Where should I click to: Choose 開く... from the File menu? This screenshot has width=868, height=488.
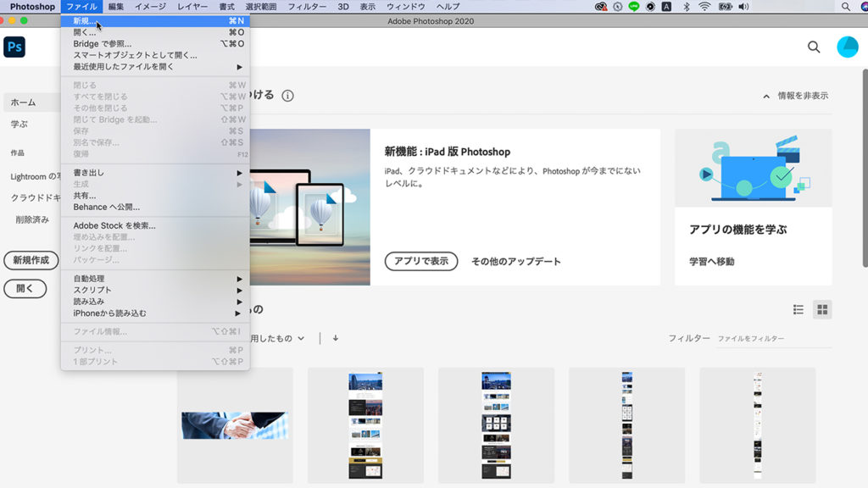(156, 33)
